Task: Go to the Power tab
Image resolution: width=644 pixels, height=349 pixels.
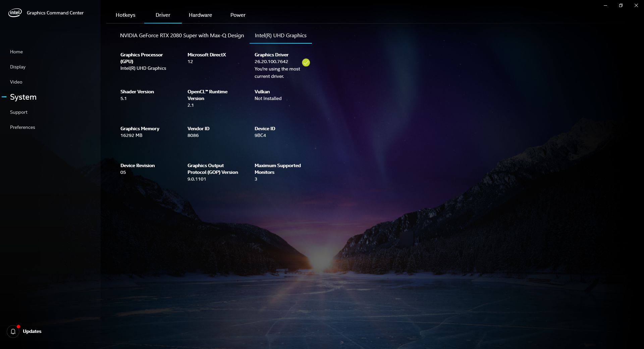Action: (238, 15)
